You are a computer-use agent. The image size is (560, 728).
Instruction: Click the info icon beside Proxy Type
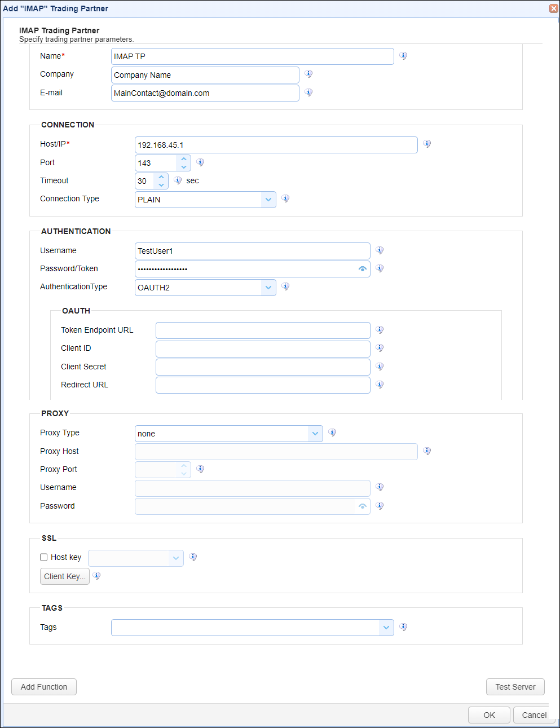coord(332,433)
